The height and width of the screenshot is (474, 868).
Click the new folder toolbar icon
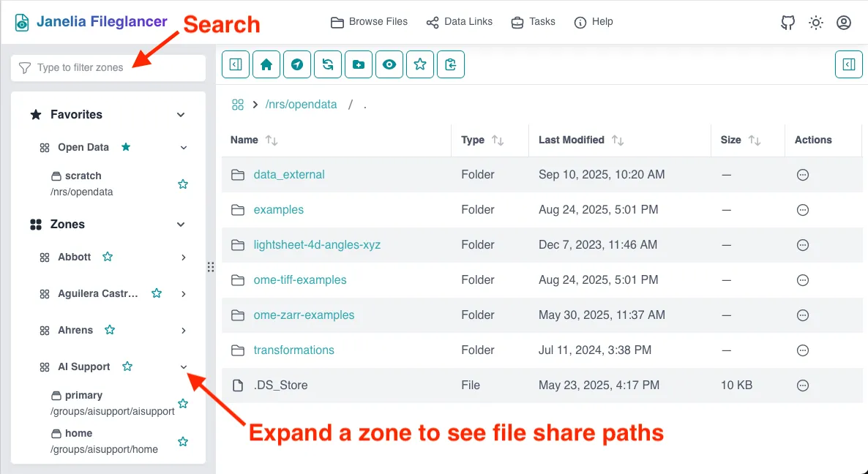[x=359, y=64]
